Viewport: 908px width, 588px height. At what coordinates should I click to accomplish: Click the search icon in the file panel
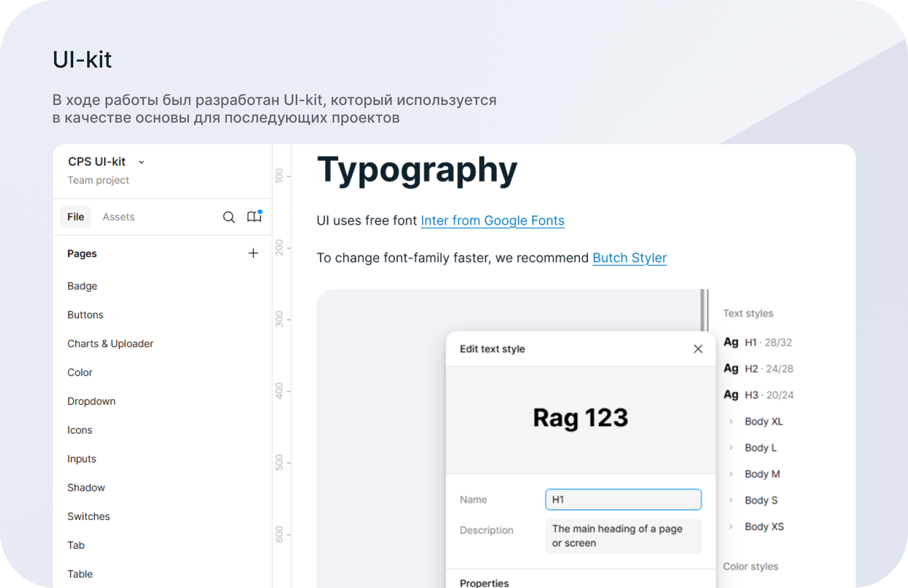(229, 217)
